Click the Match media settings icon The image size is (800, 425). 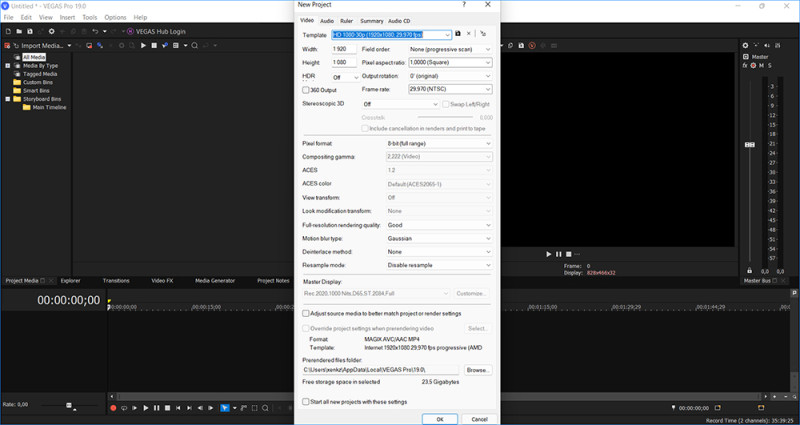483,34
